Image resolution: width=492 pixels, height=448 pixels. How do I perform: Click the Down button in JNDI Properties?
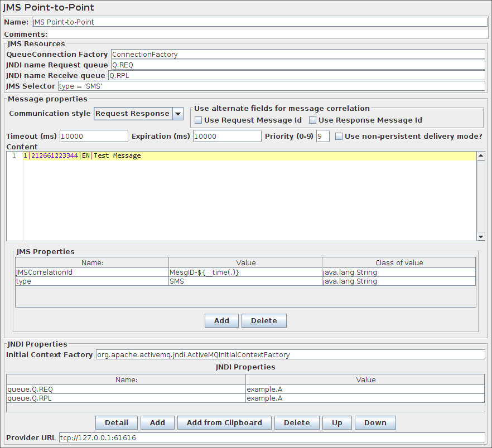[375, 422]
